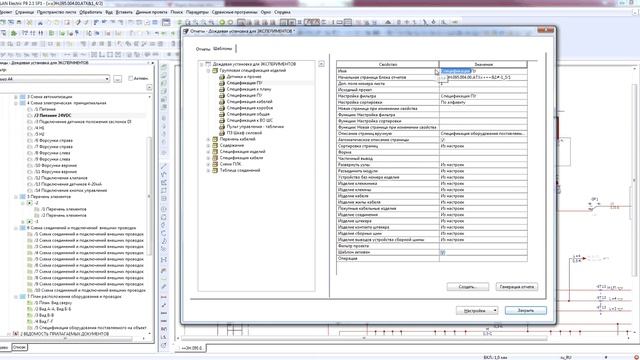
Task: Click the Имя value field
Action: coord(483,71)
